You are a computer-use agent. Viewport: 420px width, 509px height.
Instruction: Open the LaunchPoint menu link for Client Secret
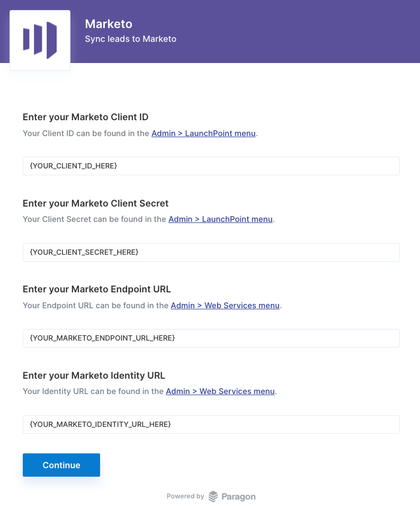(220, 219)
